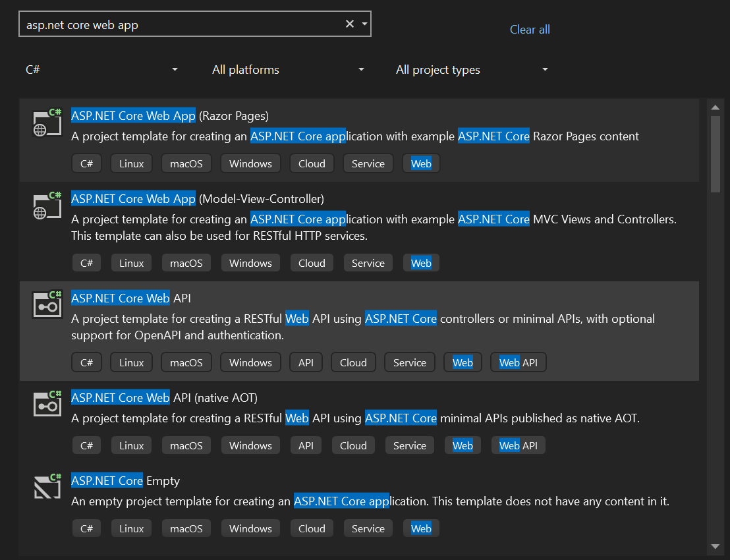The image size is (730, 560).
Task: Click macOS tag on the selected Web API template
Action: tap(186, 362)
